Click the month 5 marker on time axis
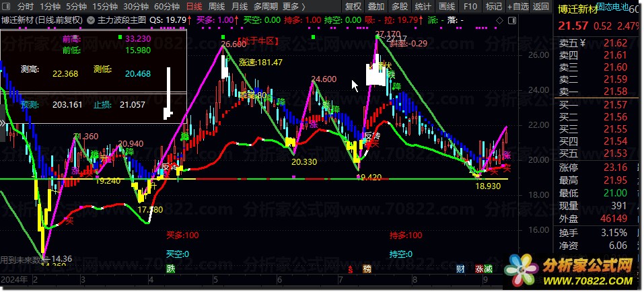 coord(215,280)
